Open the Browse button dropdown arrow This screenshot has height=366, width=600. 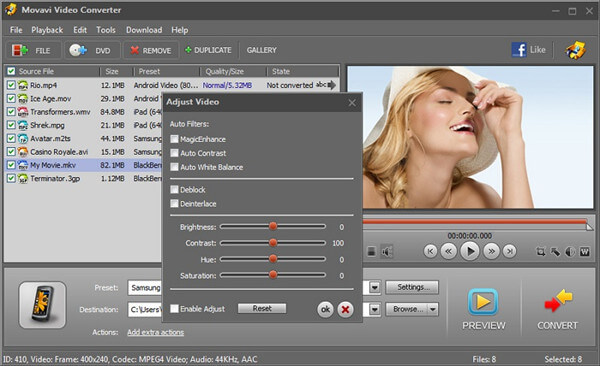point(433,309)
